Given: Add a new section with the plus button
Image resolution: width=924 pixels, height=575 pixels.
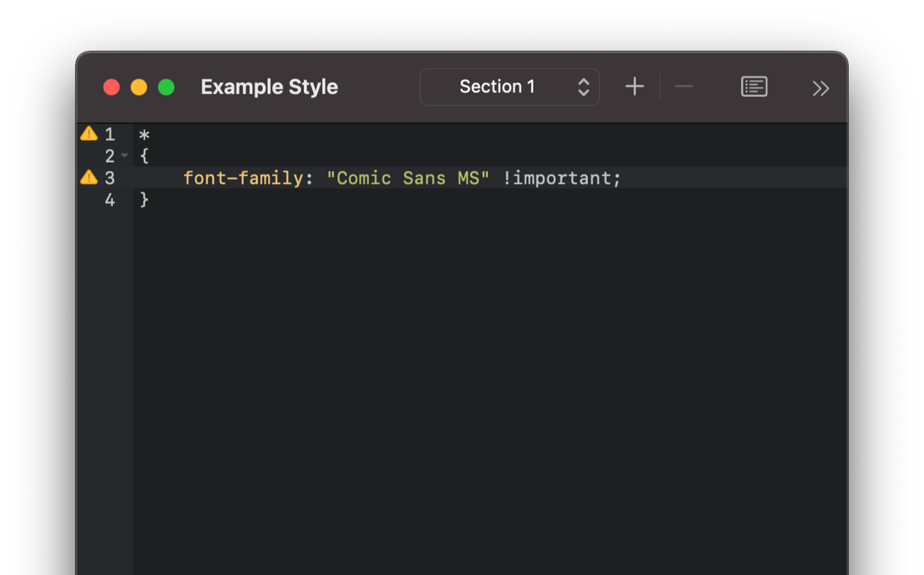Looking at the screenshot, I should [x=634, y=87].
